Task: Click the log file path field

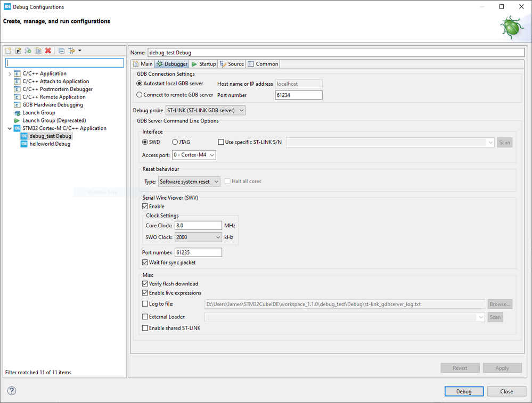Action: tap(345, 304)
